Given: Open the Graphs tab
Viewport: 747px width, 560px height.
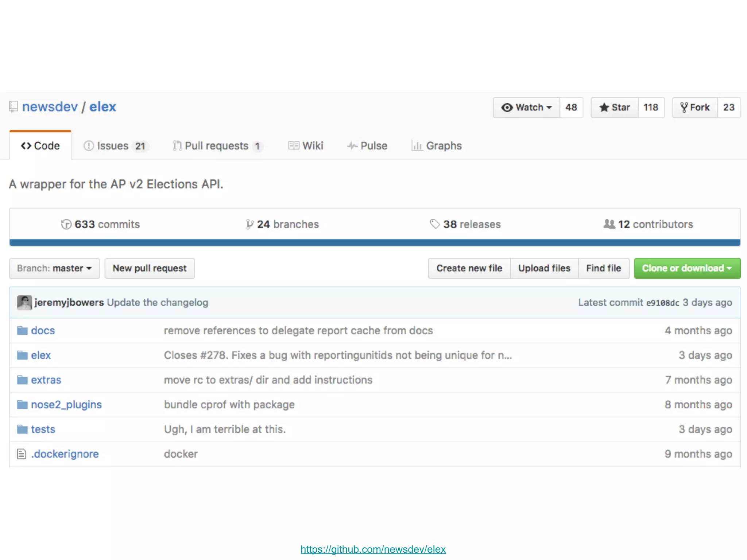Looking at the screenshot, I should (437, 146).
